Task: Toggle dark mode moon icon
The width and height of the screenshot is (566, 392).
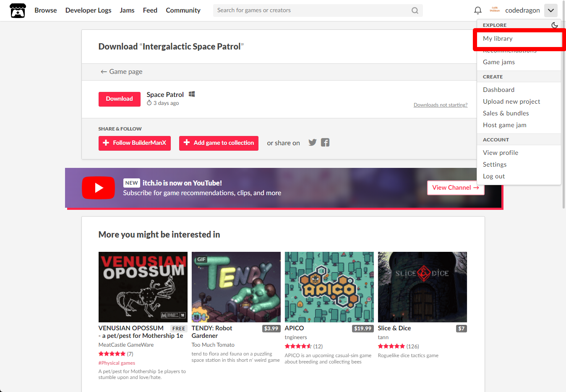Action: [555, 25]
